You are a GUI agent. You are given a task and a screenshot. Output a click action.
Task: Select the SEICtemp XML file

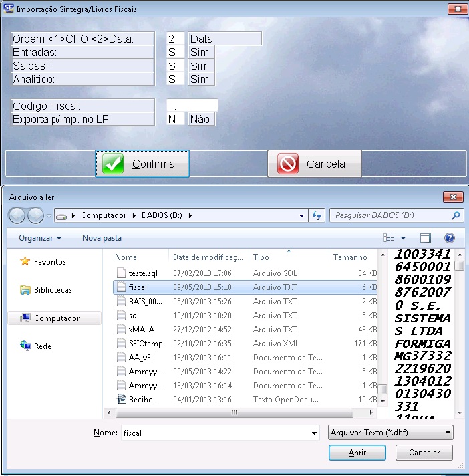(245, 344)
